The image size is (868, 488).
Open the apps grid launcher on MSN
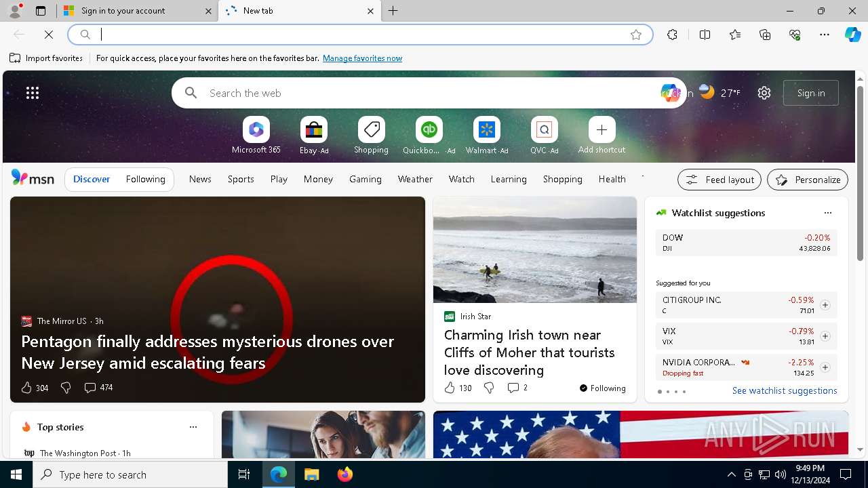33,93
